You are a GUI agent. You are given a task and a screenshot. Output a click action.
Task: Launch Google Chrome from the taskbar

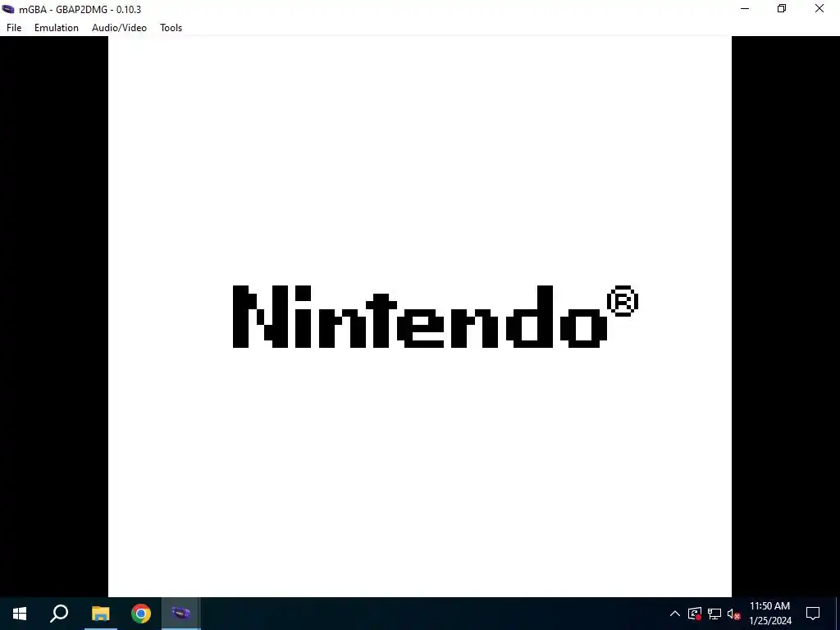(x=141, y=614)
